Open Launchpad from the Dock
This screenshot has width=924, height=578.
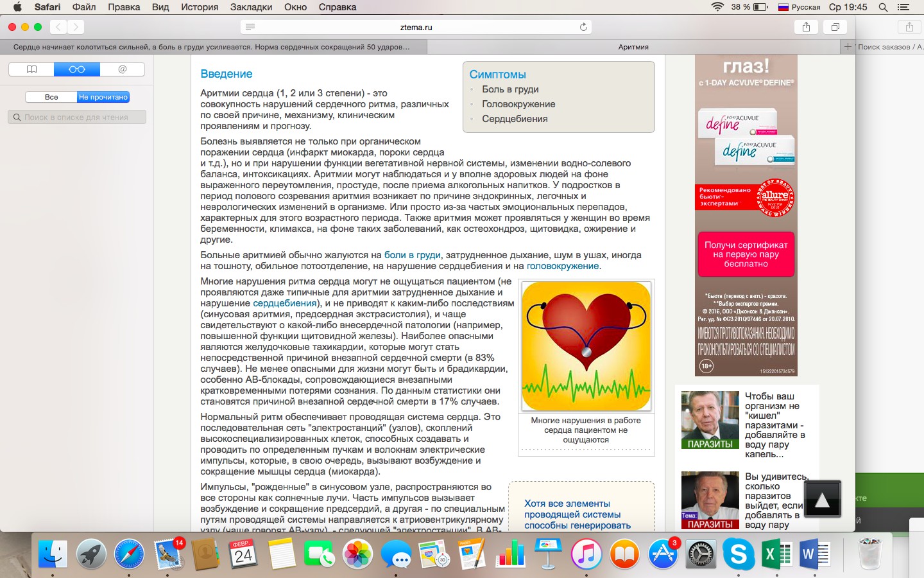(91, 554)
